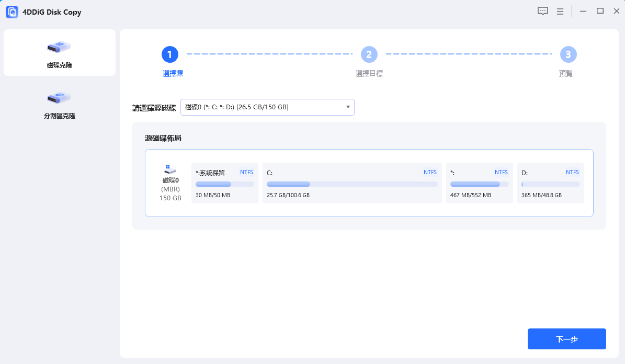Viewport: 625px width, 364px height.
Task: Click NTFS label on C: partition
Action: click(x=430, y=172)
